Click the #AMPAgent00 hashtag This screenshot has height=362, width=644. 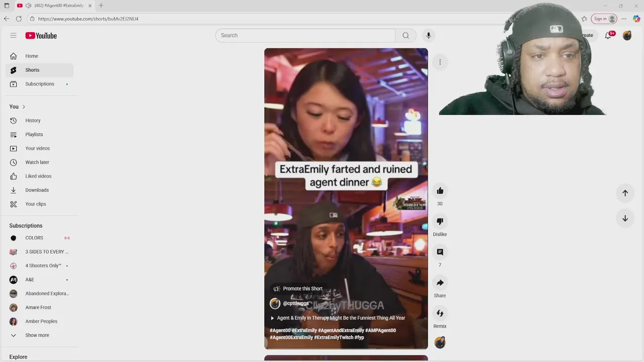click(x=380, y=330)
